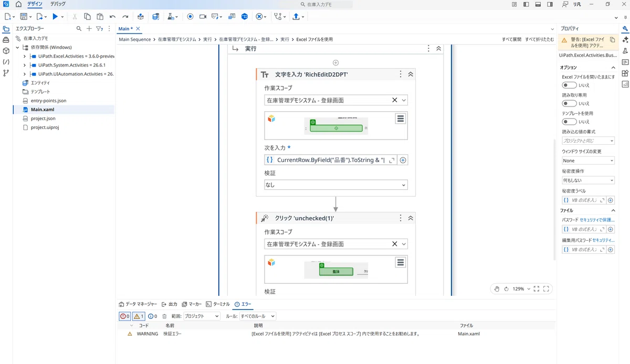The image size is (630, 364).
Task: Click the Copy toolbar icon
Action: [x=87, y=17]
